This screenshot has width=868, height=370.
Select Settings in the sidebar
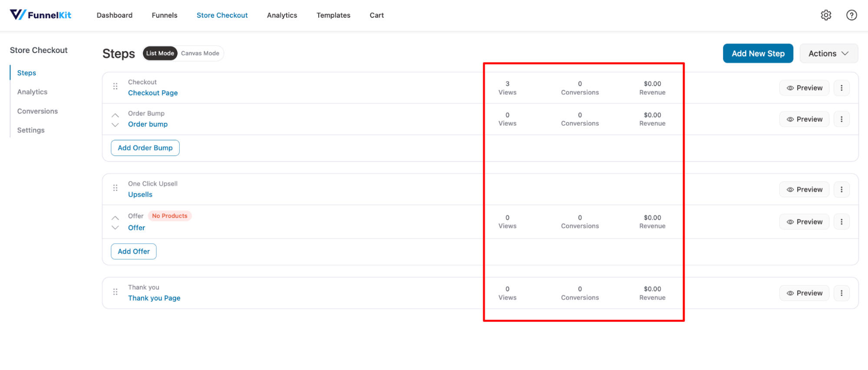(x=31, y=130)
